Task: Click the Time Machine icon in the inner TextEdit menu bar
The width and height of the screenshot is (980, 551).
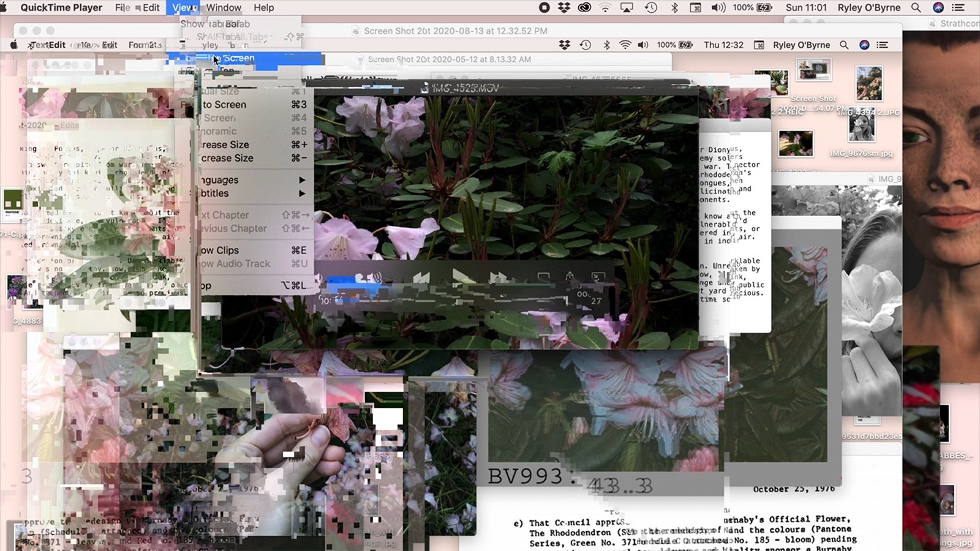Action: coord(586,45)
